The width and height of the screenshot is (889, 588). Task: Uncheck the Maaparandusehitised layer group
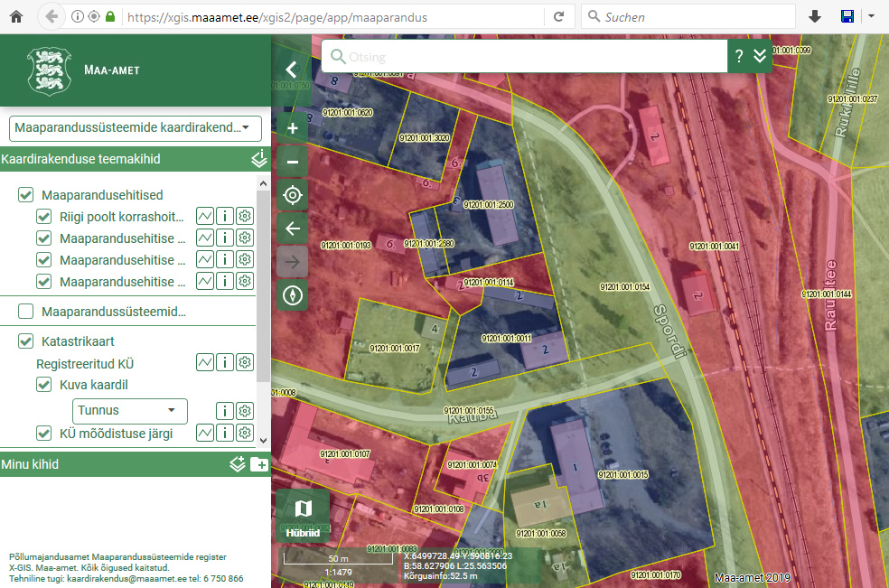[26, 195]
